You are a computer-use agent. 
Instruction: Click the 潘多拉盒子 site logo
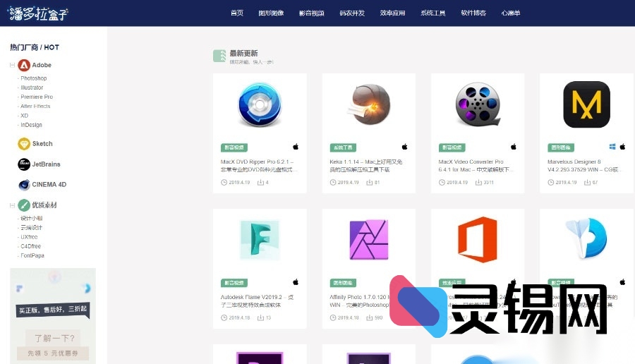(x=38, y=13)
